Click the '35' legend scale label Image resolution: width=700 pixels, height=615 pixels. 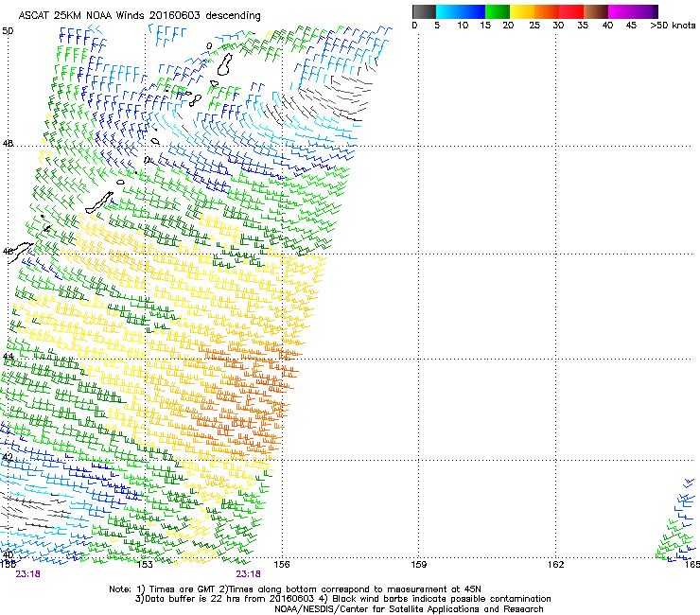[x=583, y=26]
